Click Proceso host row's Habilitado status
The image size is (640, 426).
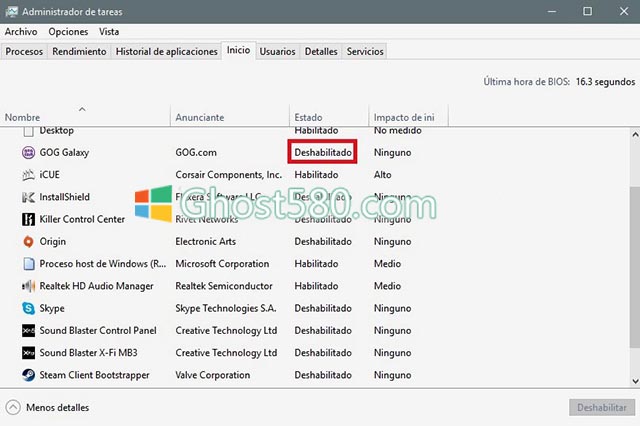(316, 264)
